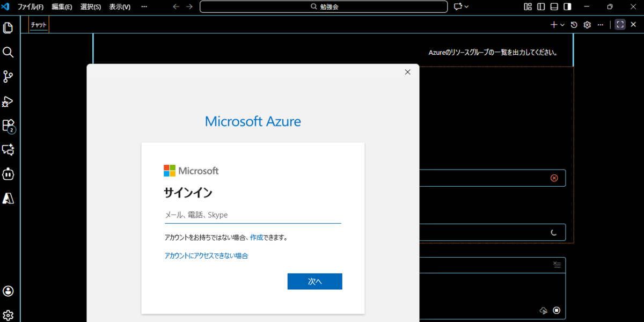Image resolution: width=644 pixels, height=322 pixels.
Task: Open the Copilot chat icon in title bar
Action: click(x=458, y=6)
